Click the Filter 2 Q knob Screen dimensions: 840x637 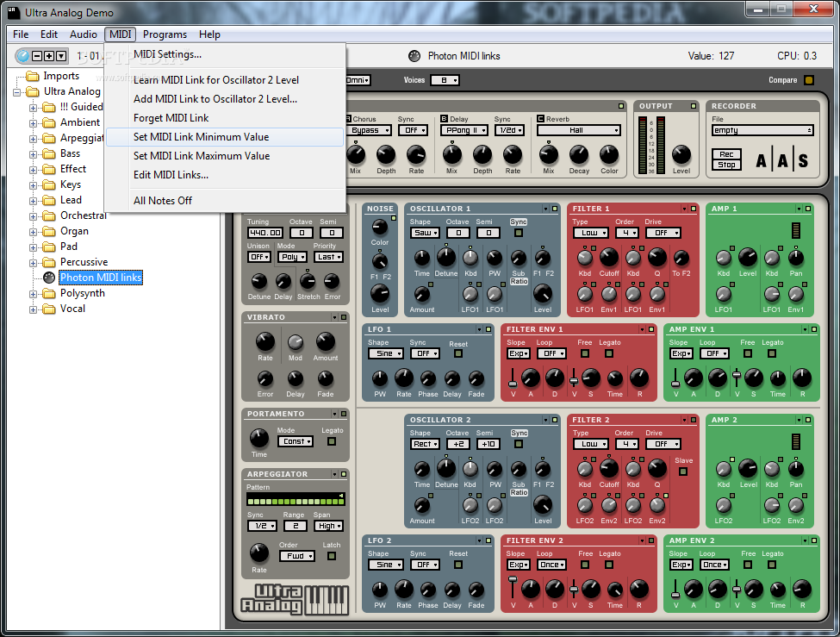[x=657, y=469]
